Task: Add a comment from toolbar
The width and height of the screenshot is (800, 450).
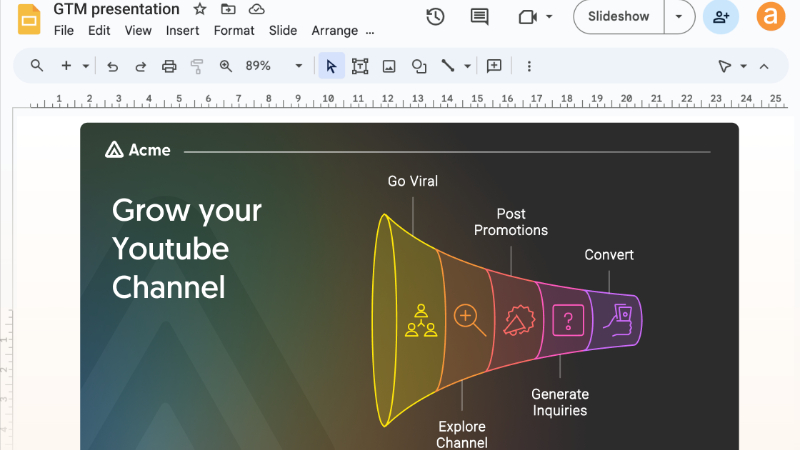Action: [x=494, y=66]
